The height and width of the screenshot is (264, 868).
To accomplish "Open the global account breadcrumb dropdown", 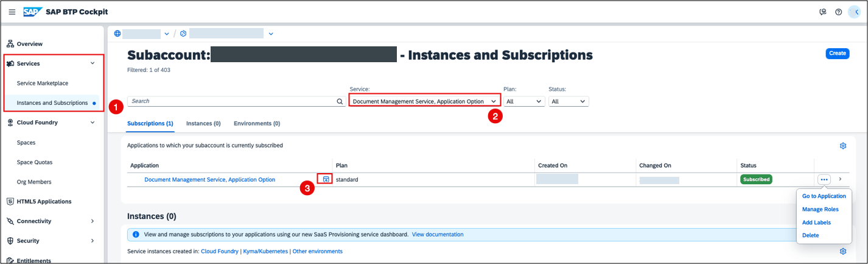I will point(167,34).
